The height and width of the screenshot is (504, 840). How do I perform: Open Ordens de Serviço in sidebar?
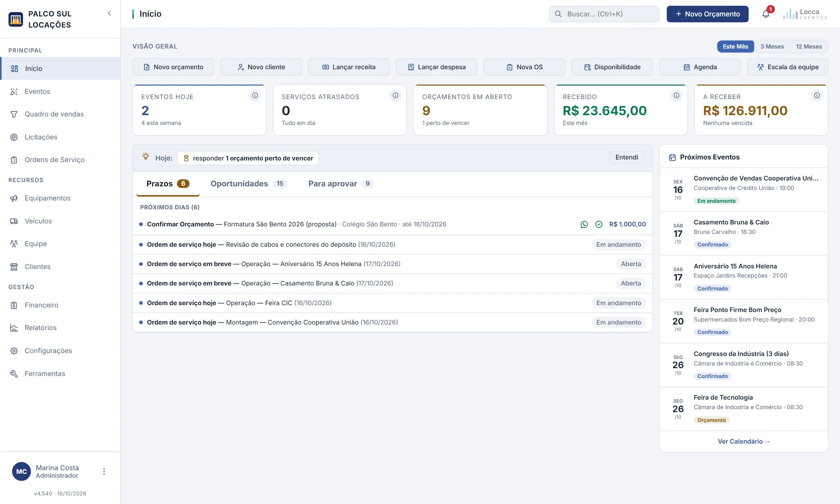pos(60,159)
